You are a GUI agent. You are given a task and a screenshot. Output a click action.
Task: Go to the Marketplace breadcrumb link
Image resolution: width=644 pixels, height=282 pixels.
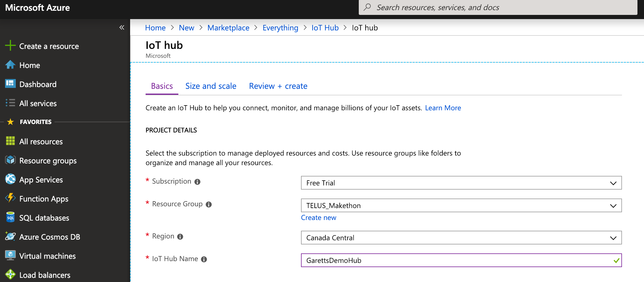[228, 28]
